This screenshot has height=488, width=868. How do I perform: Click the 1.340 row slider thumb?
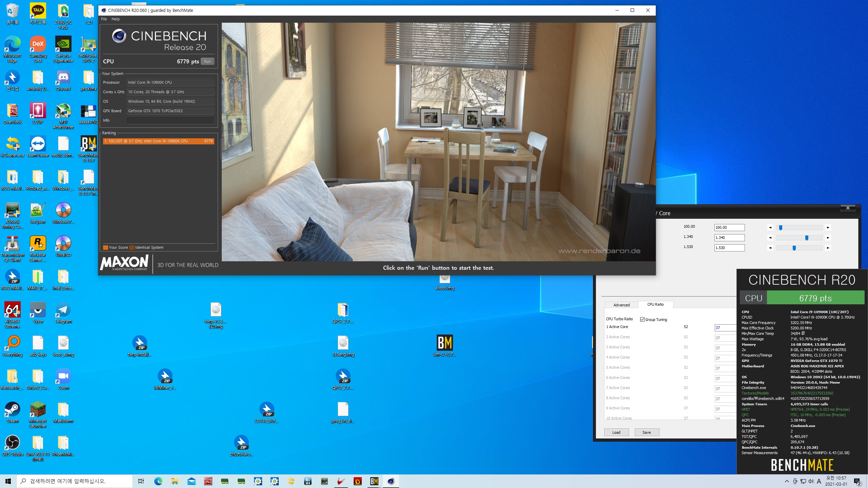(807, 238)
